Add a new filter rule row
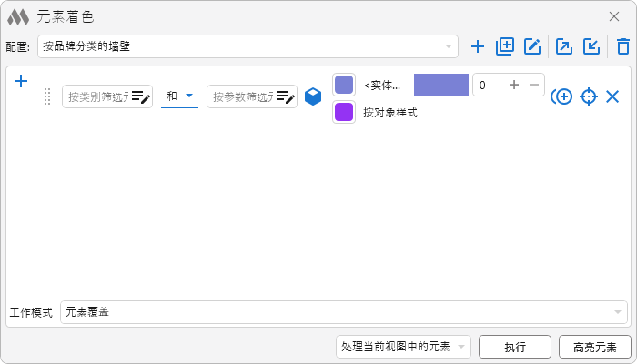 (x=21, y=81)
